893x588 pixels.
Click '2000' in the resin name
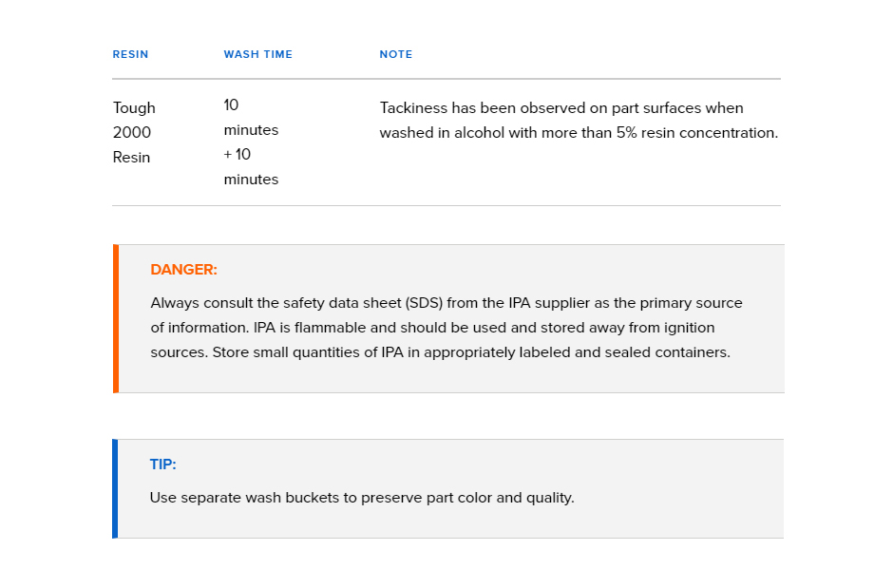click(x=131, y=133)
